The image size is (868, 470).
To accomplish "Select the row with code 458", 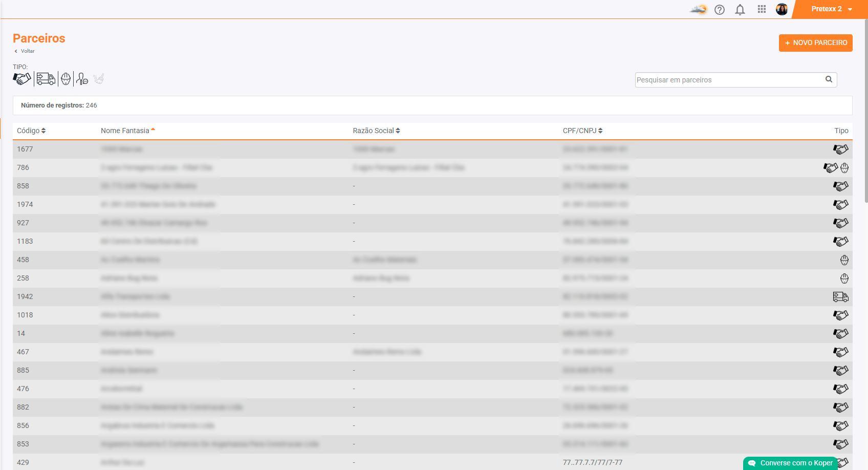I will pos(432,260).
